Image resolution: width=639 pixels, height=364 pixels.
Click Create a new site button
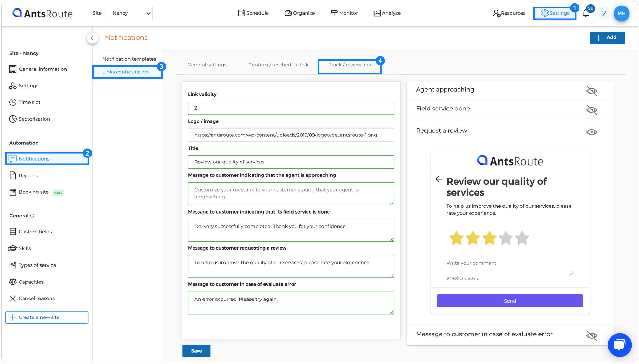pos(47,317)
